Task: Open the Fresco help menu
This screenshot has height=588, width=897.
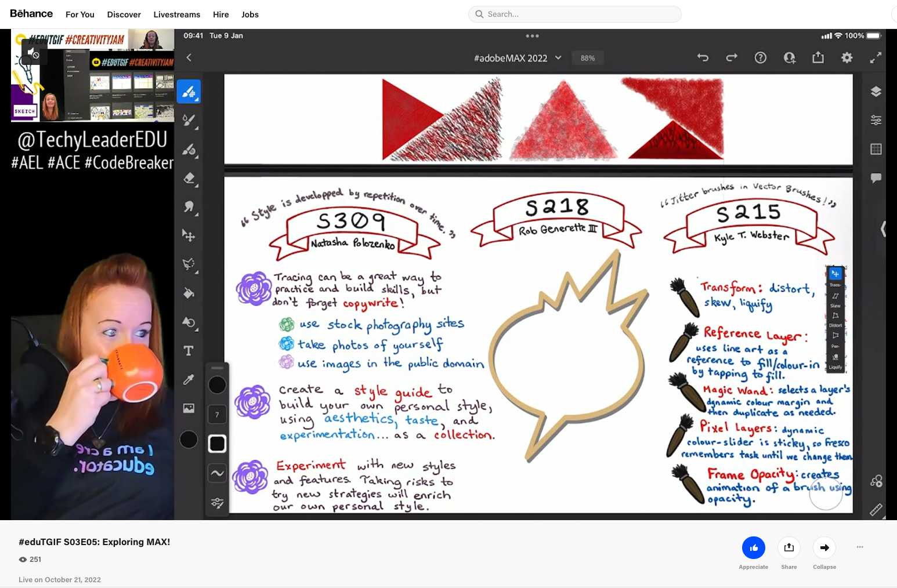Action: coord(761,57)
